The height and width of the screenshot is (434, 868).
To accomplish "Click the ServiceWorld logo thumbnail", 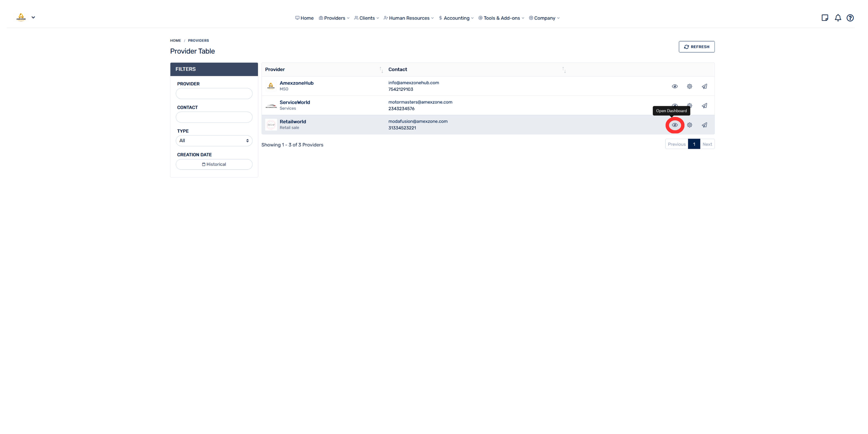I will (x=271, y=106).
